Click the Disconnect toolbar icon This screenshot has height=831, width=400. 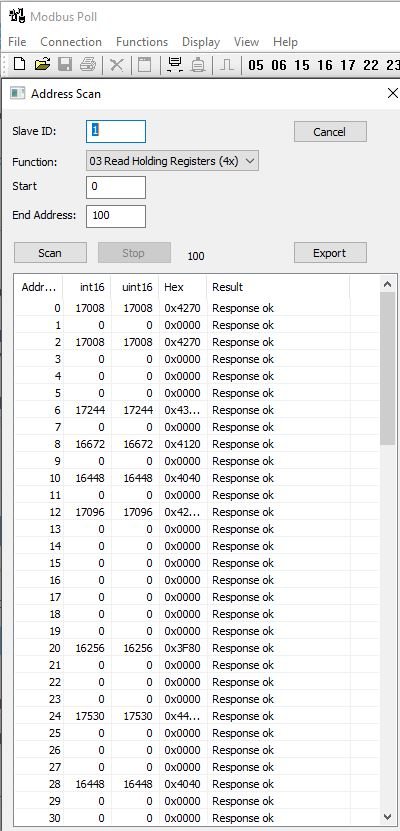click(x=198, y=65)
